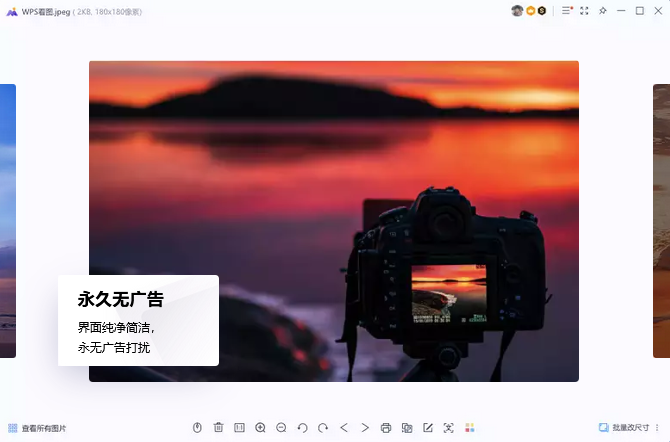Go to the previous image
670x442 pixels.
(344, 428)
